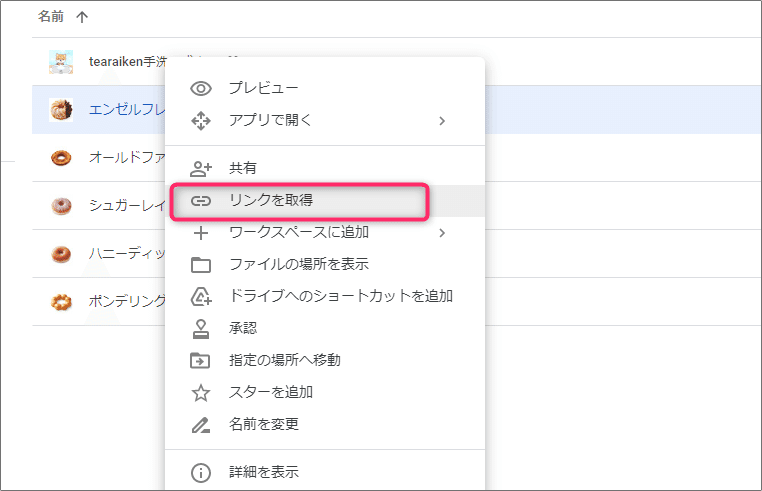762x491 pixels.
Task: Select the tearaiken file thumbnail
Action: click(61, 62)
